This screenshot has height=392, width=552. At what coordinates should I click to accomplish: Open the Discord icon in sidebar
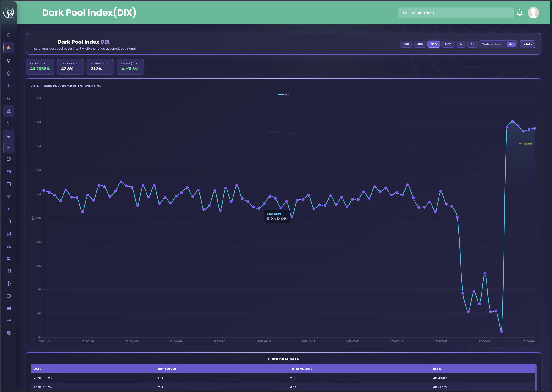pyautogui.click(x=9, y=259)
